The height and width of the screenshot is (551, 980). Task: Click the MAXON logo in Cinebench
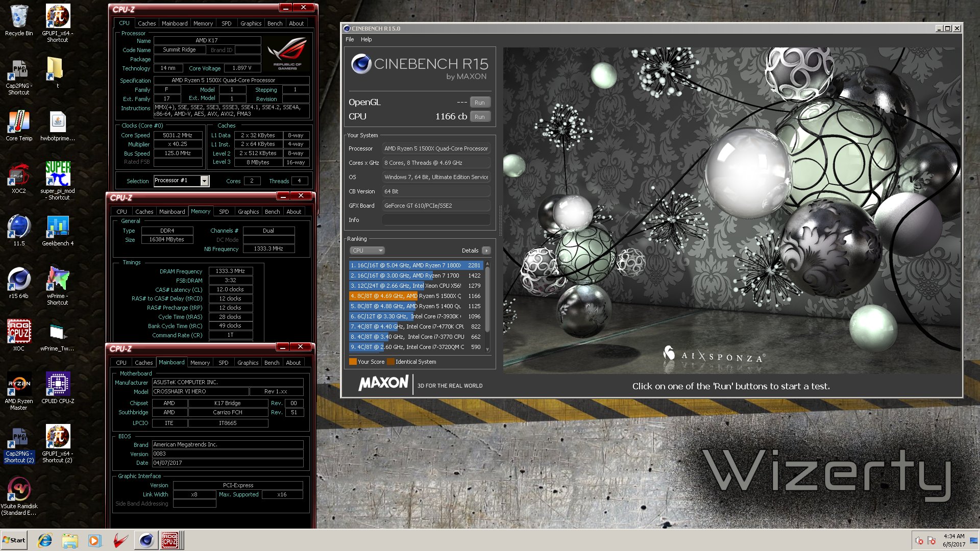coord(383,384)
